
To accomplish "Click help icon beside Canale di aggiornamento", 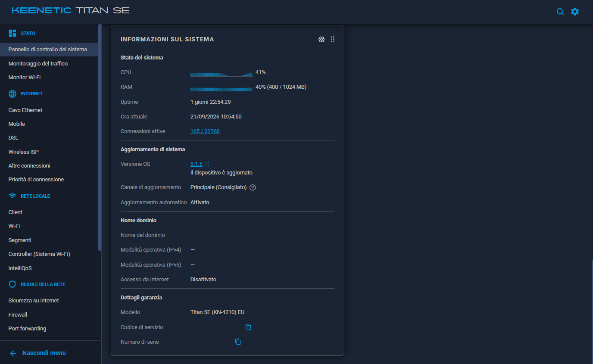I will [253, 187].
